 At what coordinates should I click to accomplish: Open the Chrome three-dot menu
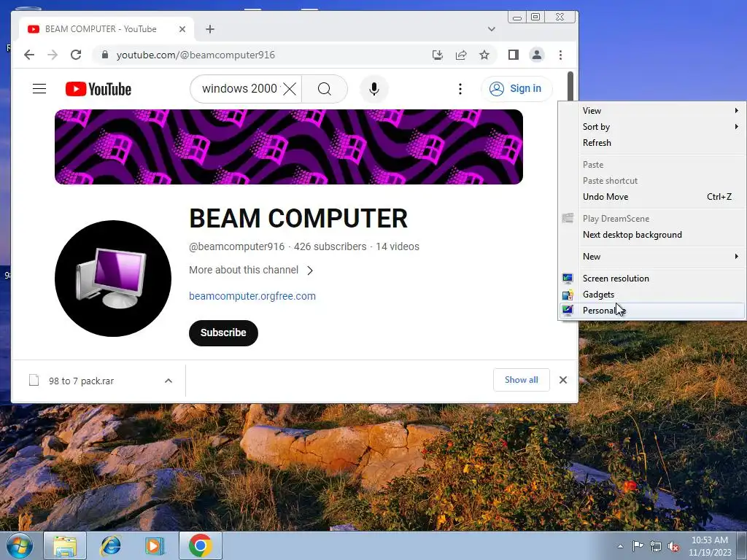pyautogui.click(x=560, y=55)
